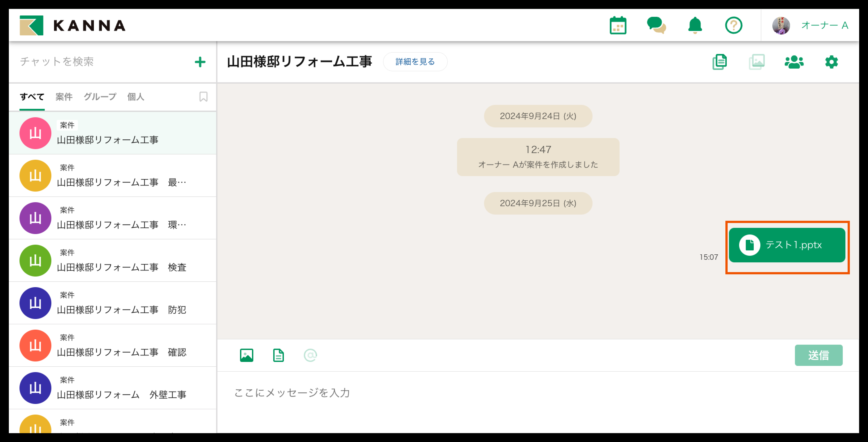Screen dimensions: 868x442
Task: Select the 個人 tab
Action: pos(136,97)
